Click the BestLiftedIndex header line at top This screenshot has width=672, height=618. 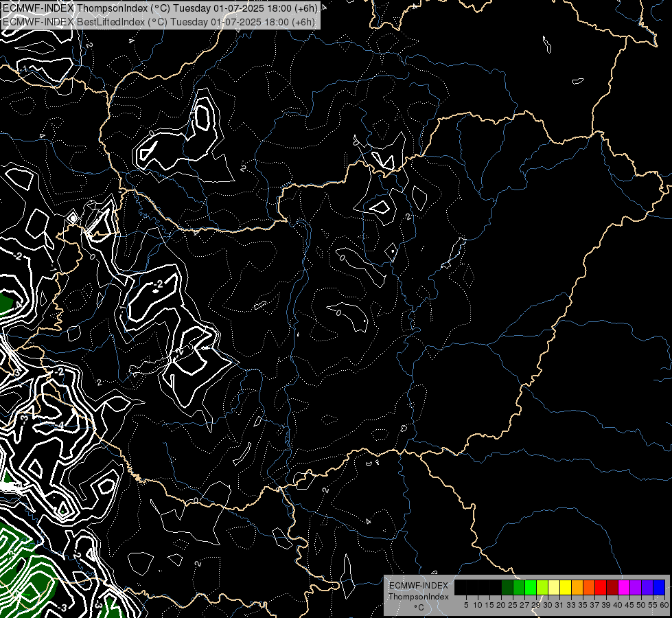159,22
